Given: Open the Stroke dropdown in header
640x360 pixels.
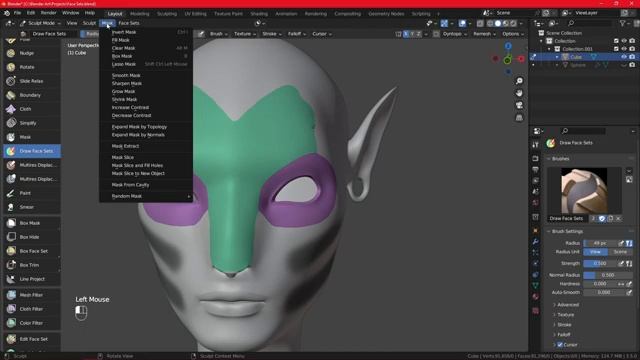Looking at the screenshot, I should [x=271, y=34].
